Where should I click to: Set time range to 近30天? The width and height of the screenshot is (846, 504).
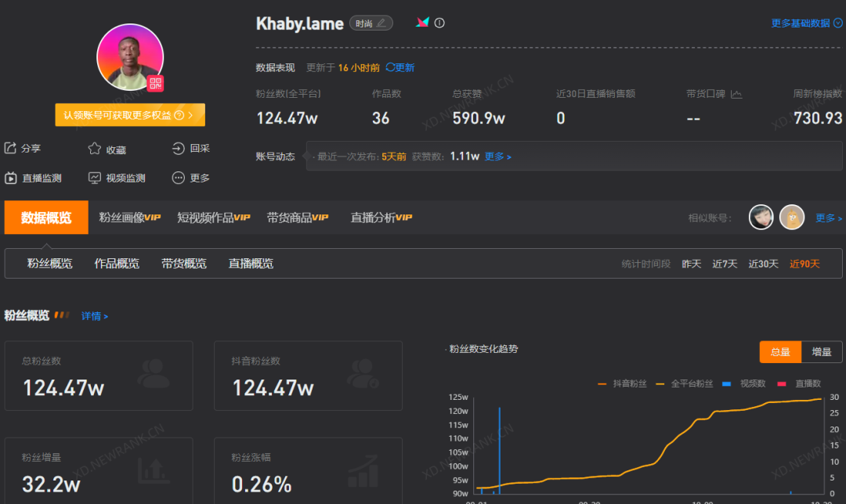click(763, 264)
